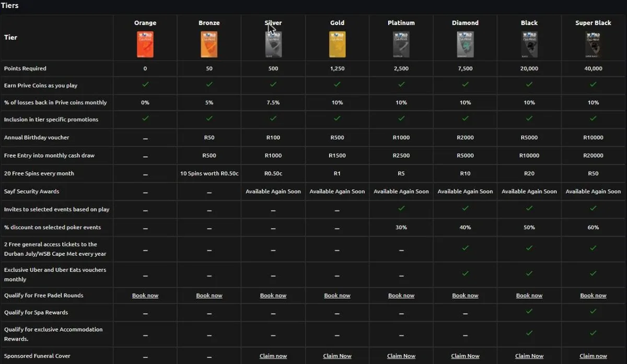Image resolution: width=627 pixels, height=364 pixels.
Task: Claim funeral cover for Platinum tier
Action: point(401,356)
